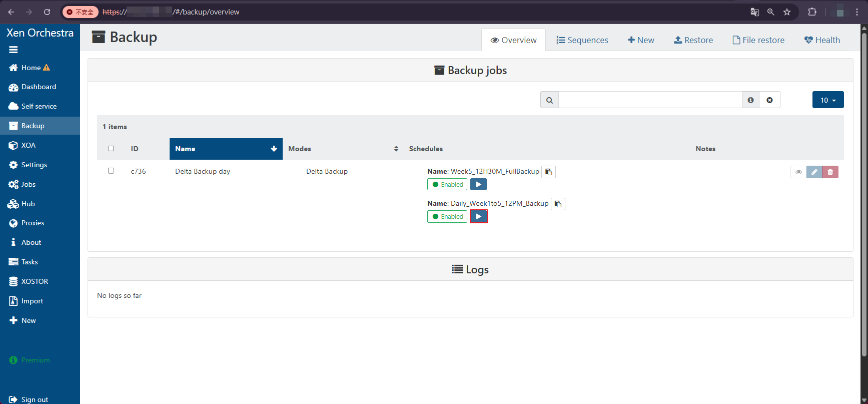Preview the Delta Backup day job (eye icon)
This screenshot has width=868, height=404.
coord(798,172)
